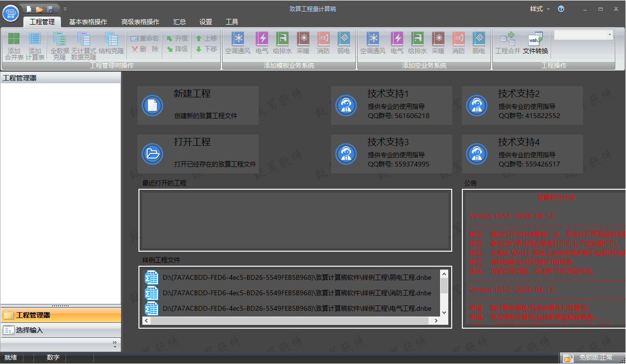The height and width of the screenshot is (364, 626).
Task: Select 结构克隆 tool
Action: pyautogui.click(x=111, y=43)
